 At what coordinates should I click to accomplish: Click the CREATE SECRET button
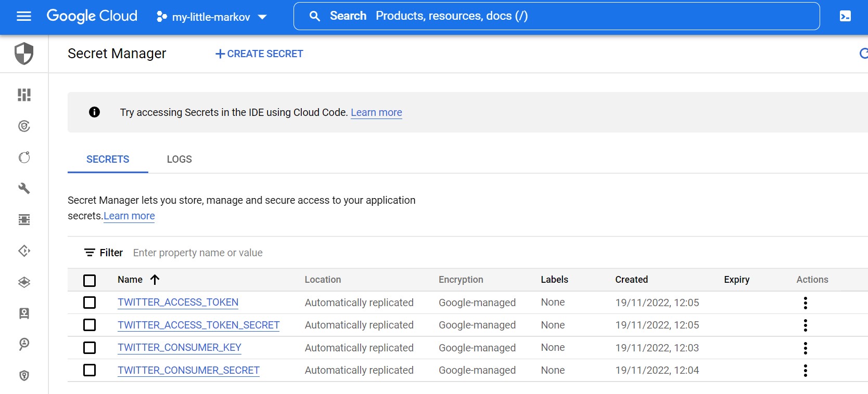259,54
